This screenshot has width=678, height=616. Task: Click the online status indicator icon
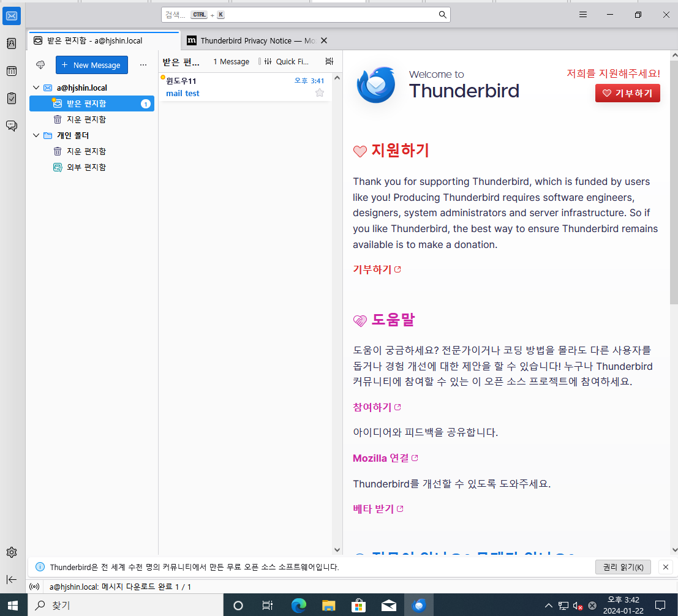coord(34,587)
